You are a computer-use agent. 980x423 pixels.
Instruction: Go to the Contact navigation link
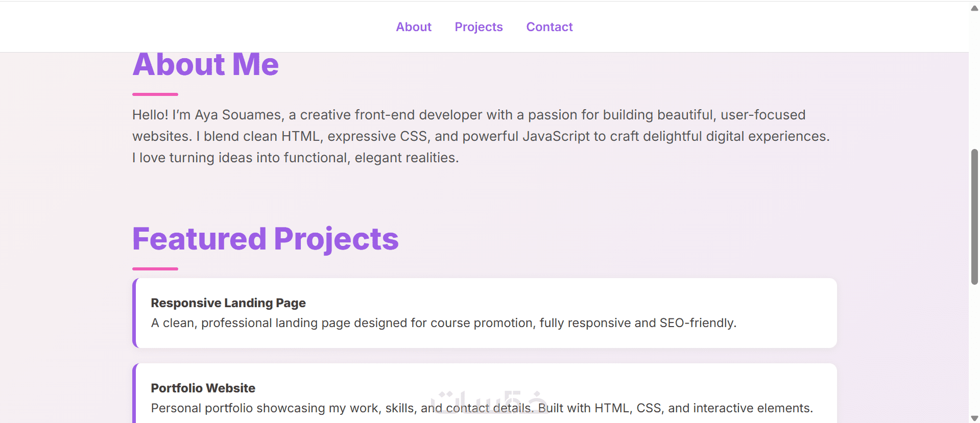[549, 27]
